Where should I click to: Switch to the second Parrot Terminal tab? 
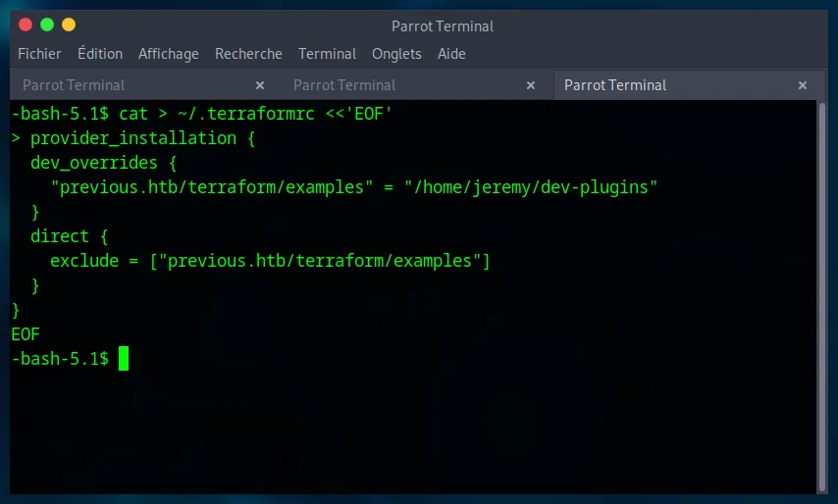[344, 85]
